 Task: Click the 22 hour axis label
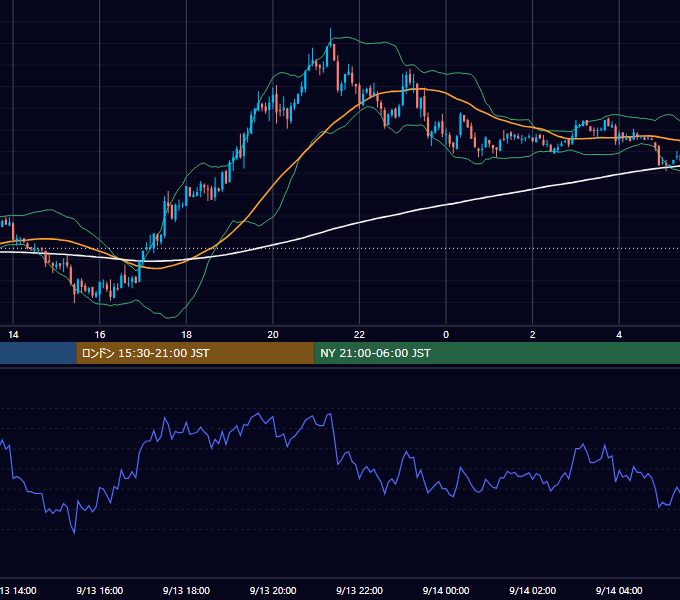pyautogui.click(x=360, y=335)
